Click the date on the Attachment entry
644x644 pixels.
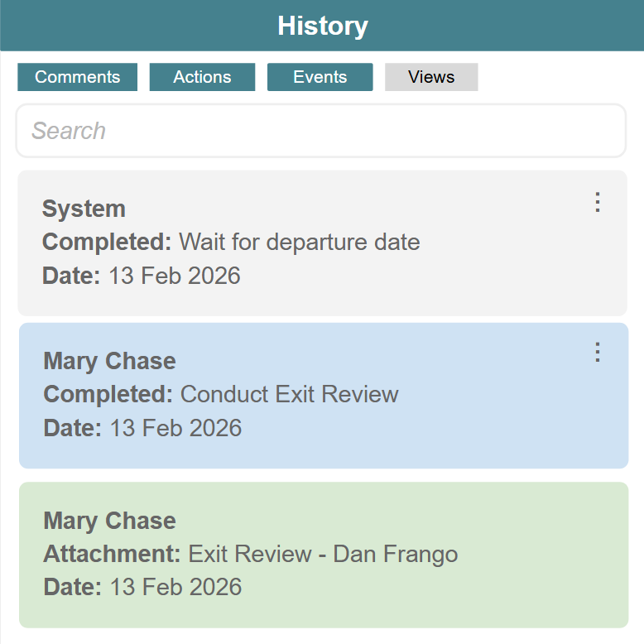(x=175, y=588)
